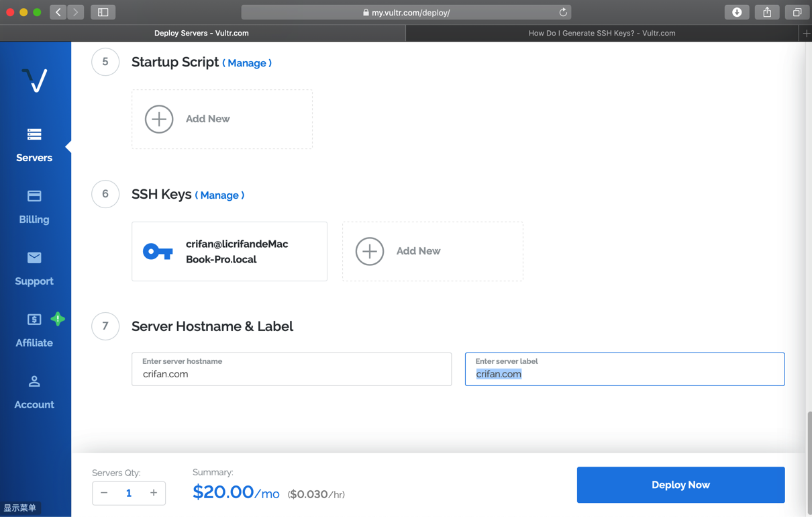Open the Servers section in sidebar

click(x=34, y=144)
